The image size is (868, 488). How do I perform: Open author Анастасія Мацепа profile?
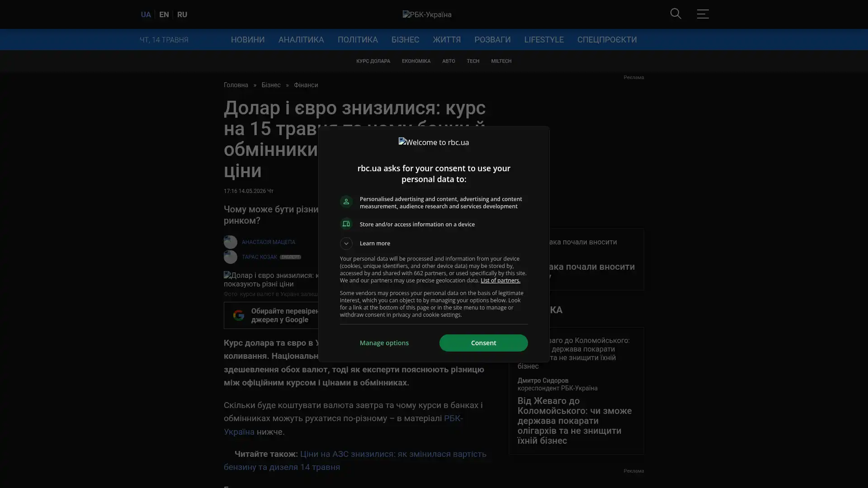[x=269, y=242]
